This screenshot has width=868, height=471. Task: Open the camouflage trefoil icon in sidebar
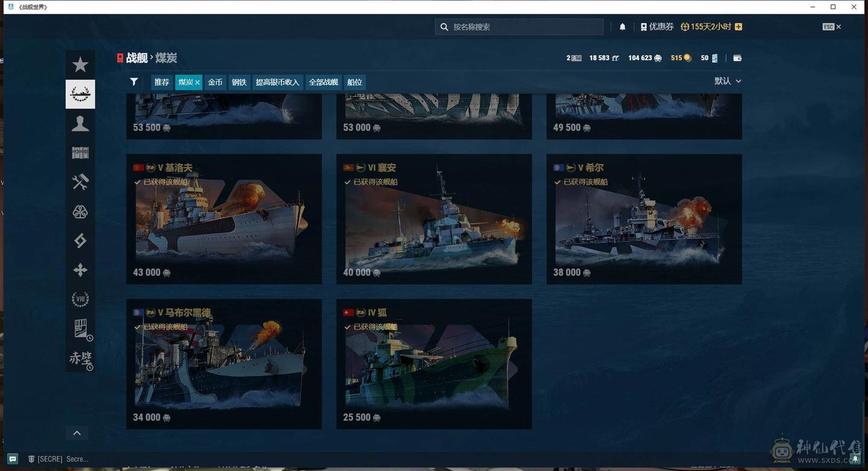point(80,212)
